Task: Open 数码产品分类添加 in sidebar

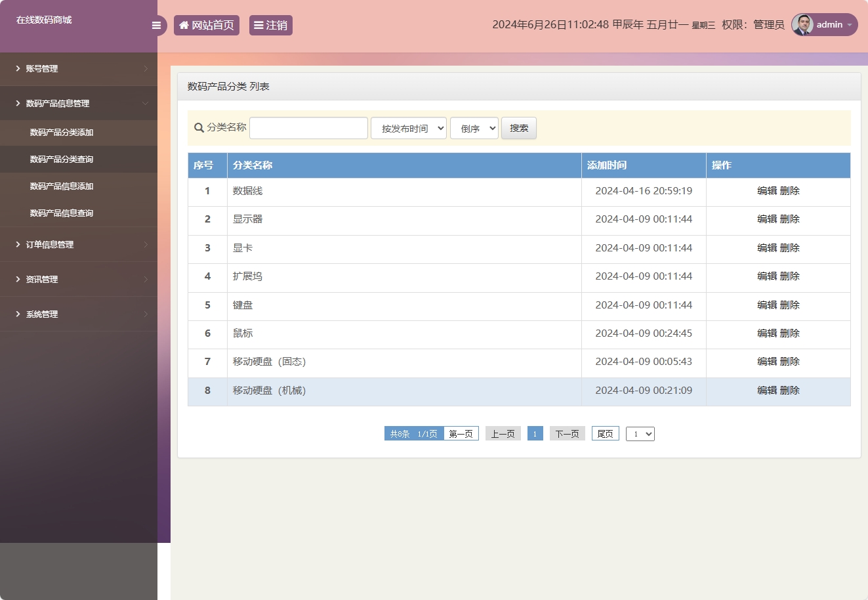Action: 62,133
